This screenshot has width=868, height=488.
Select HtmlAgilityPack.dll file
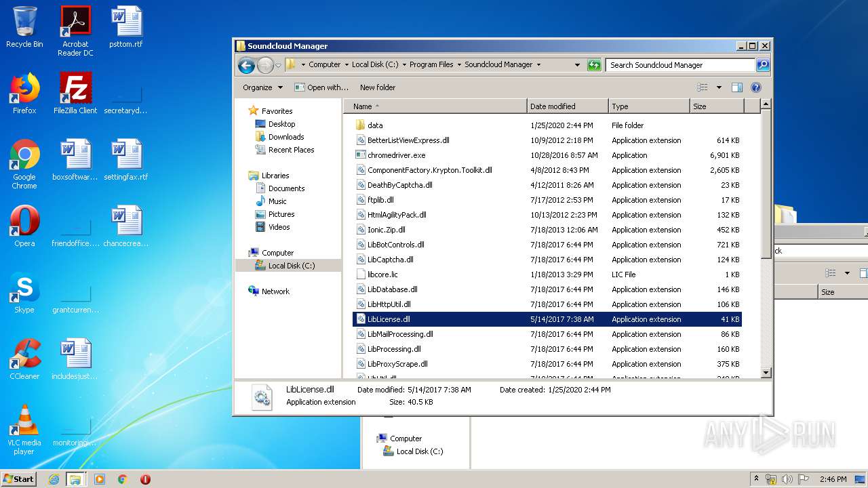[x=547, y=215]
